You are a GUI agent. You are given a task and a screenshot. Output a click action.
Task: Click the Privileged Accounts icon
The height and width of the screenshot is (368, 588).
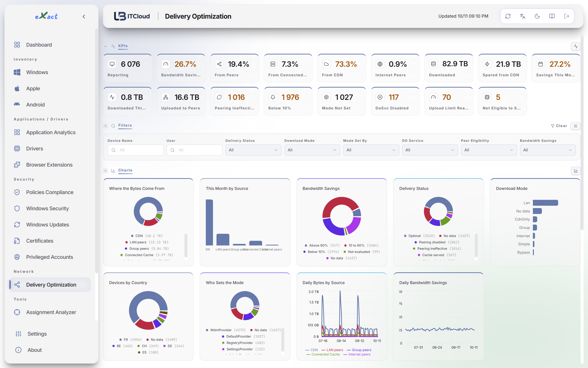[17, 257]
